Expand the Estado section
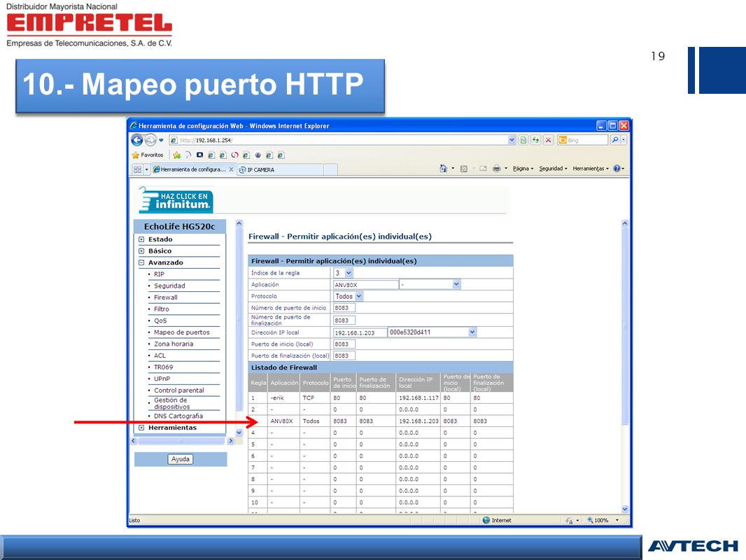 point(141,239)
